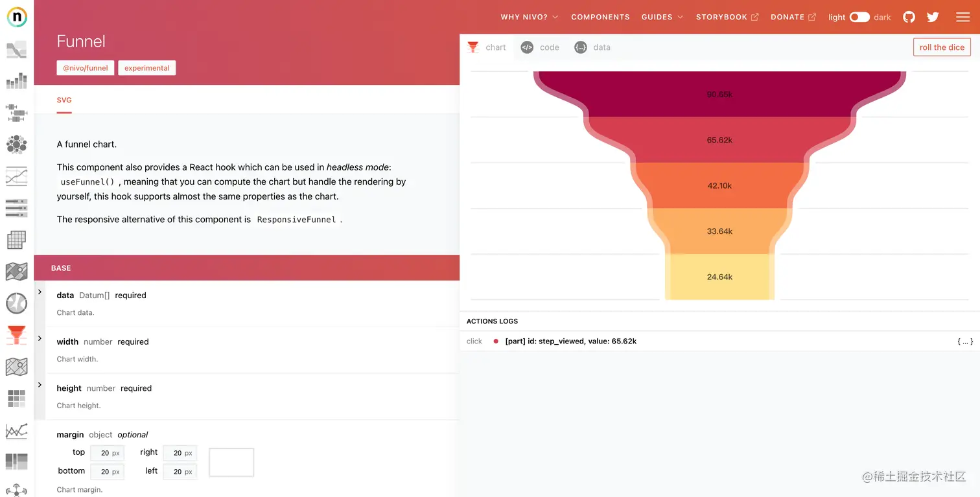Open the Calendar chart icon in sidebar

17,240
